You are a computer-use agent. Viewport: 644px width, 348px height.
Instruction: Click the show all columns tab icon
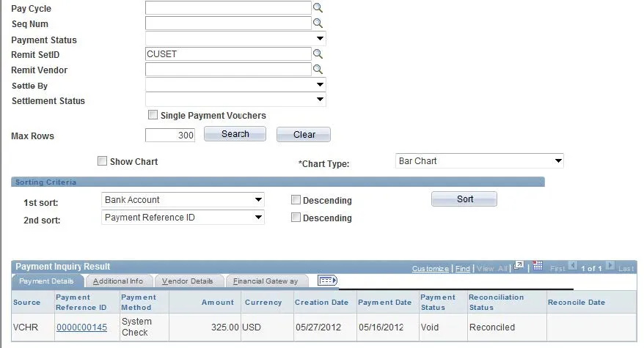(x=327, y=281)
